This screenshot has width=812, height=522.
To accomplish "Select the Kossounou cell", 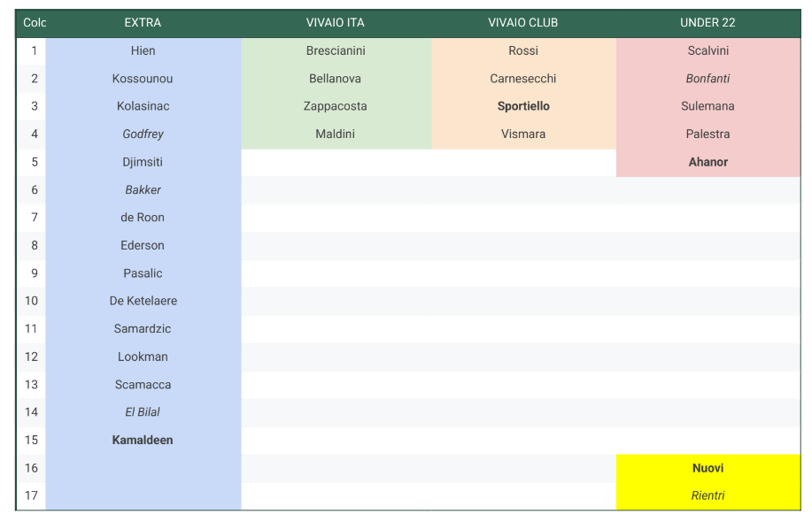I will pos(143,79).
